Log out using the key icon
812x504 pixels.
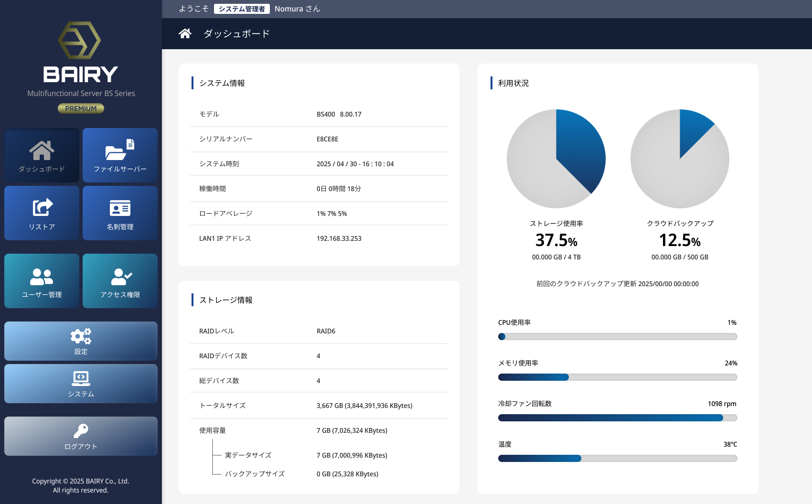[x=81, y=431]
